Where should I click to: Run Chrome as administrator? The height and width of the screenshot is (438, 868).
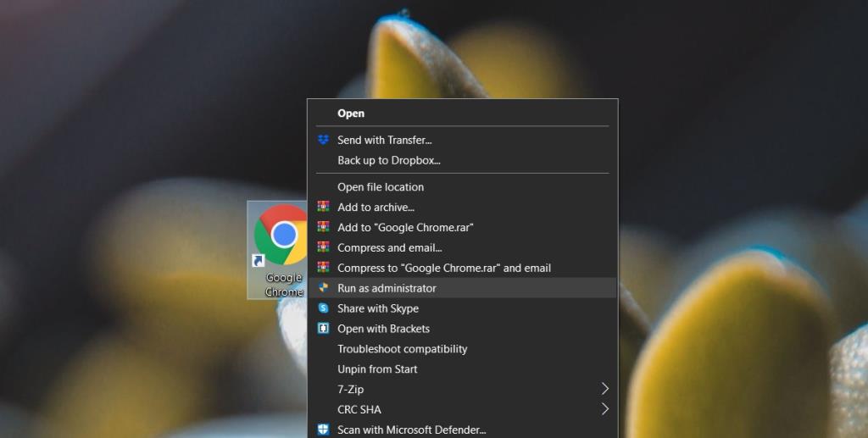point(463,288)
